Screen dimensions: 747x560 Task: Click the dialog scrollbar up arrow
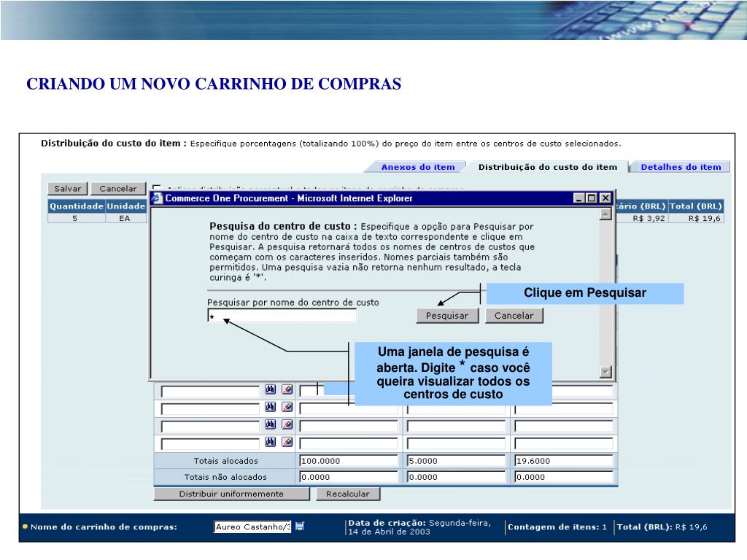pos(605,214)
